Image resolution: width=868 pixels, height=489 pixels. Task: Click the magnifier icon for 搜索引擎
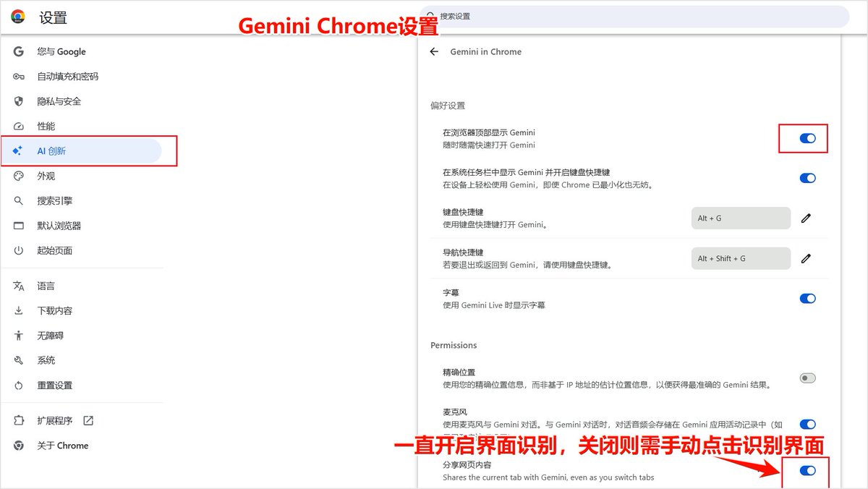[x=19, y=200]
